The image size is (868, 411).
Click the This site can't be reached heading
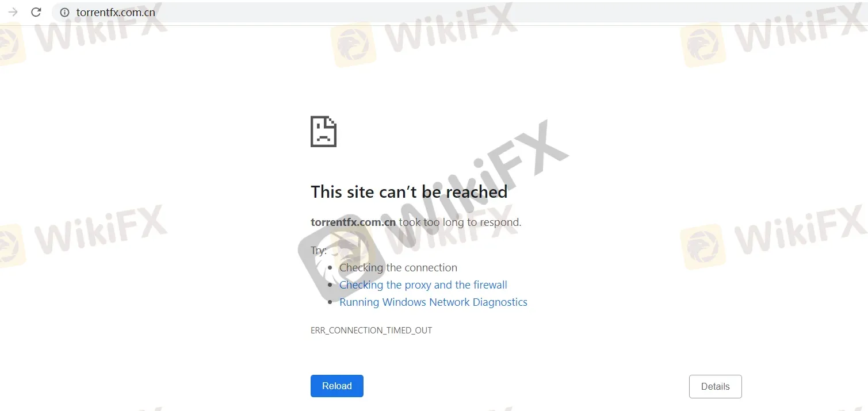tap(409, 192)
